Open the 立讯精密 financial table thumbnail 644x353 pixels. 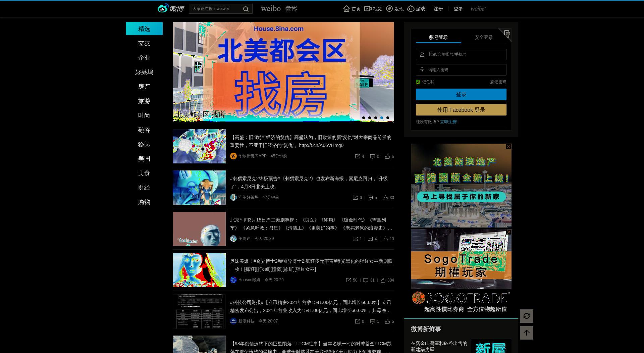[x=199, y=311]
